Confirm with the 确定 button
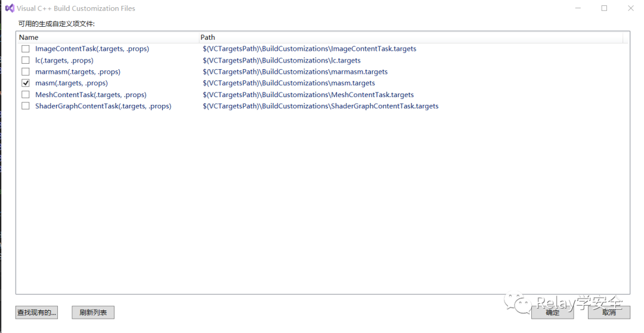 (552, 313)
